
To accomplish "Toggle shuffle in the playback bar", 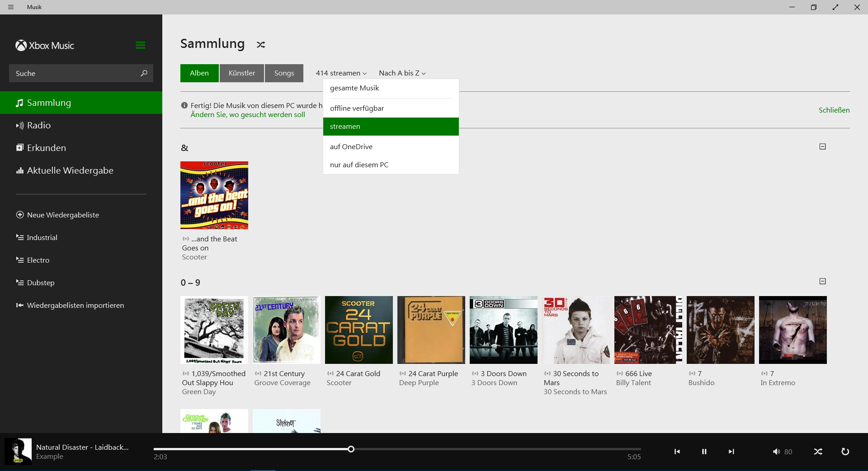I will (818, 452).
